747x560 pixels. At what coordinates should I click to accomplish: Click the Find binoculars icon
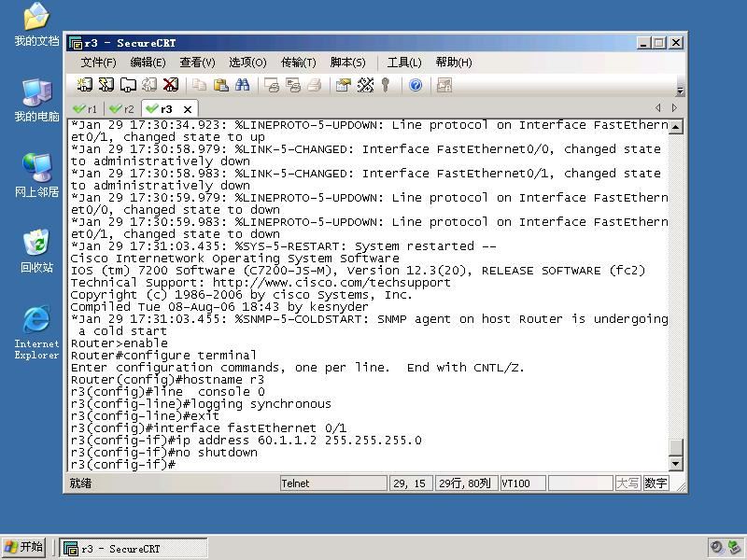[242, 85]
